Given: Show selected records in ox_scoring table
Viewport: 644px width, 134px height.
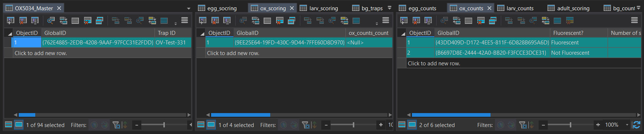Looking at the screenshot, I should point(211,125).
